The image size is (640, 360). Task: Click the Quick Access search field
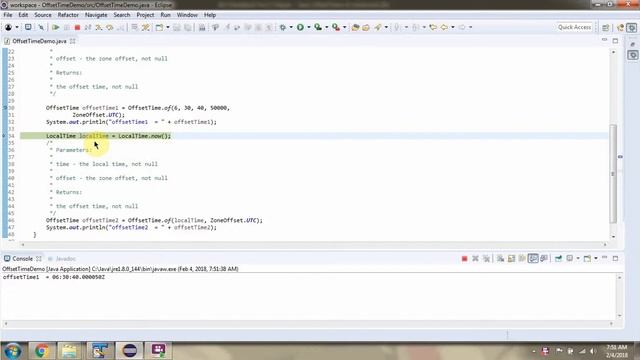pos(574,27)
